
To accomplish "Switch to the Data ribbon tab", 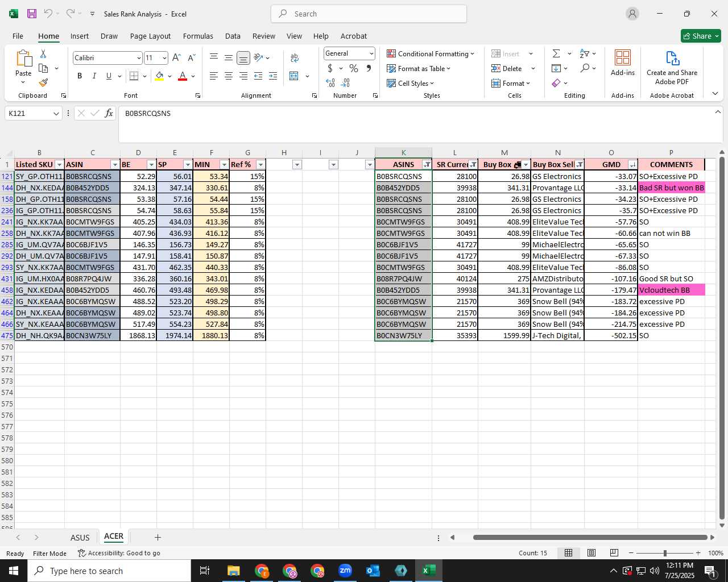I will (233, 36).
